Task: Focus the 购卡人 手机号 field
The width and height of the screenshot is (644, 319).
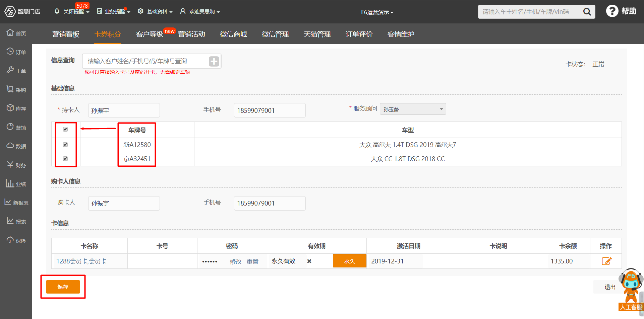Action: click(270, 203)
